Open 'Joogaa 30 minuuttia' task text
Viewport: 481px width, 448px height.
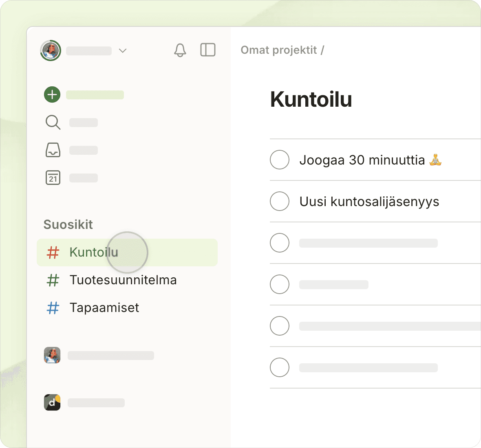[x=362, y=160]
